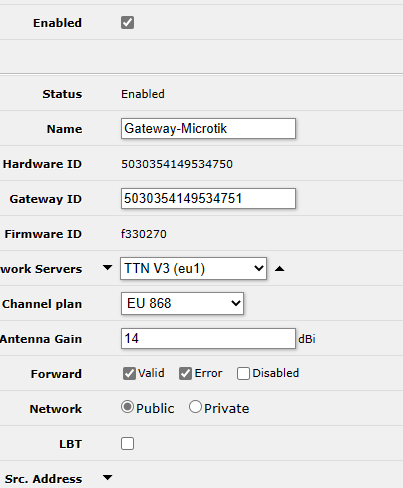Open the EU 868 channel plan dropdown
Viewport: 403px width, 488px height.
point(182,303)
